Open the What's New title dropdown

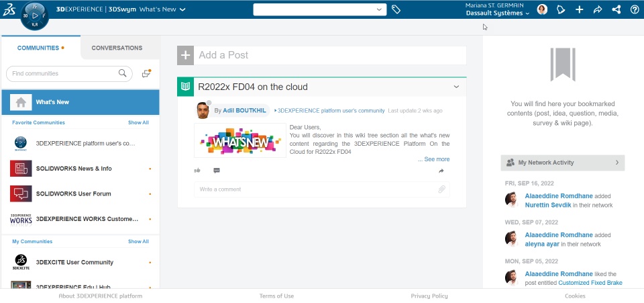(182, 9)
